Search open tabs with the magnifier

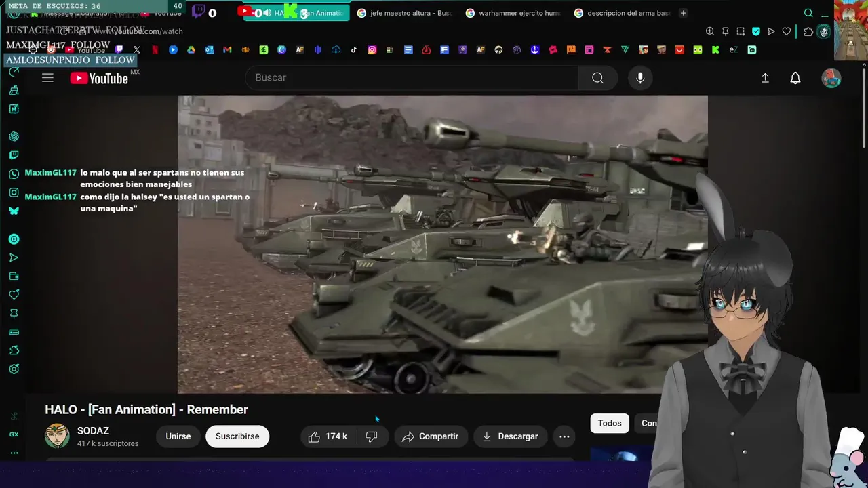point(808,13)
